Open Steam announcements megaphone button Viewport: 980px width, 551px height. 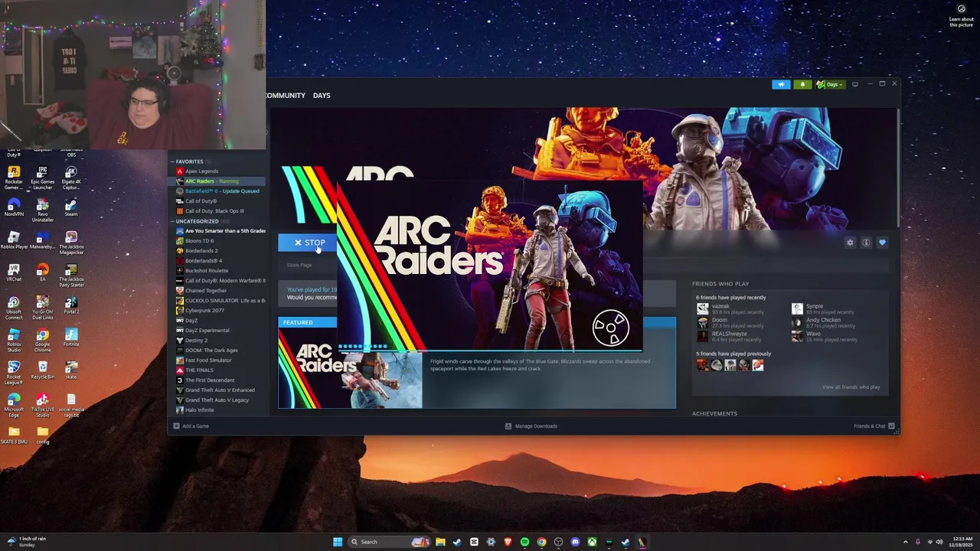(x=781, y=84)
